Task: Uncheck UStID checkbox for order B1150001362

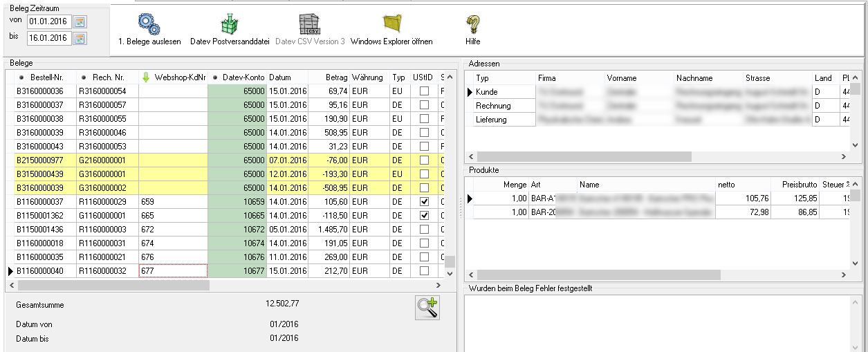Action: click(x=425, y=215)
